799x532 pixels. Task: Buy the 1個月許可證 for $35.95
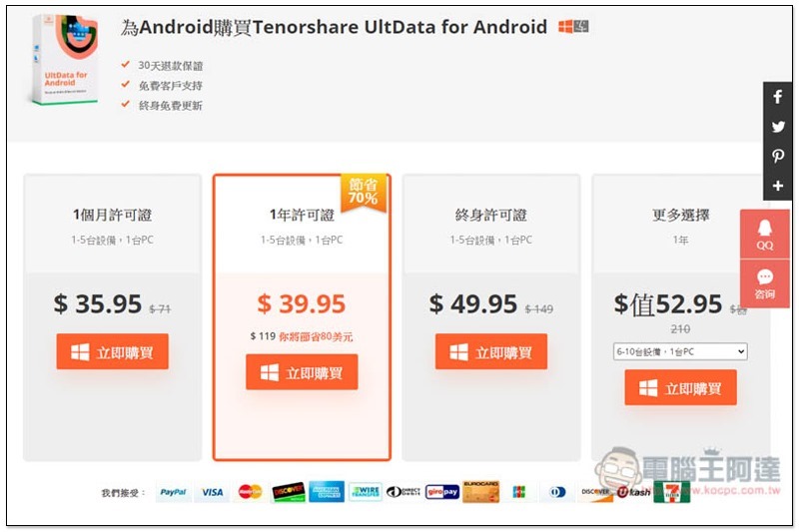pyautogui.click(x=112, y=351)
